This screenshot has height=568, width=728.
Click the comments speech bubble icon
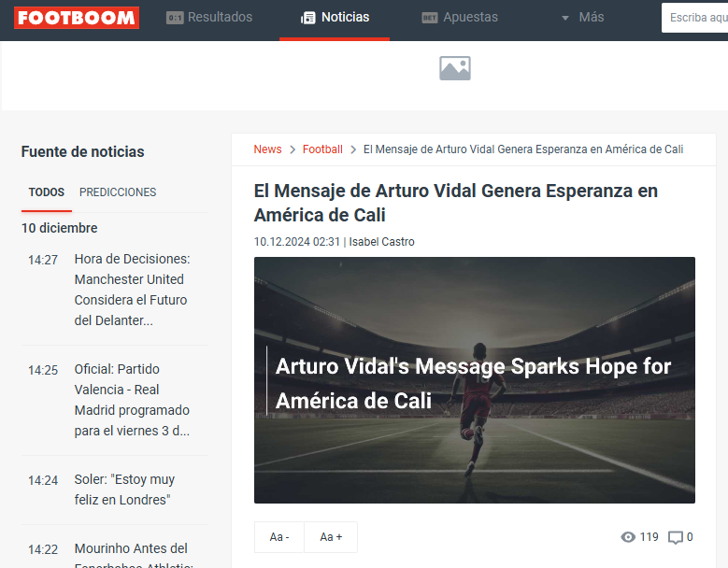(676, 537)
